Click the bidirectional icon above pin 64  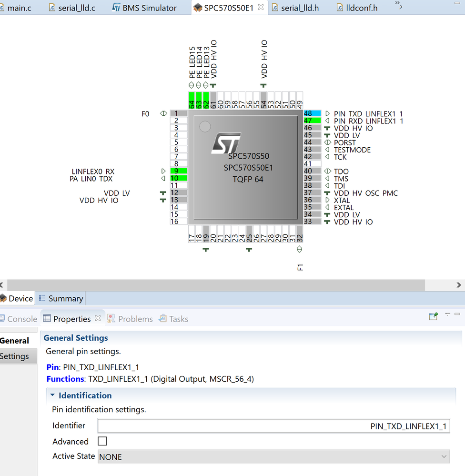click(191, 85)
